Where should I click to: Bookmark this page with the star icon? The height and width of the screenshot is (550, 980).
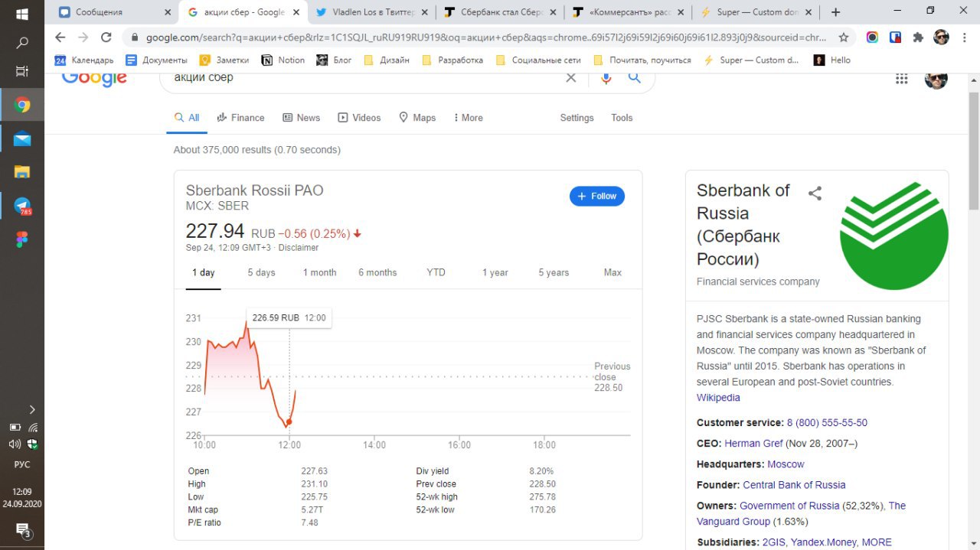[x=844, y=37]
